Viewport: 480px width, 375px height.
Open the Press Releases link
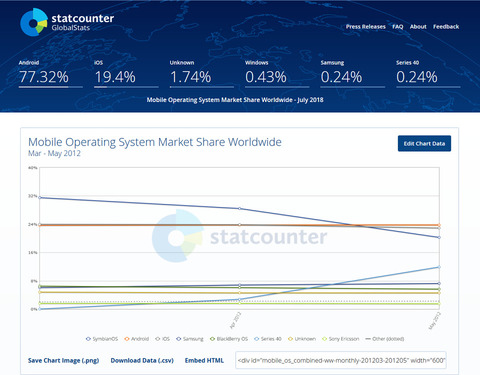click(x=365, y=27)
